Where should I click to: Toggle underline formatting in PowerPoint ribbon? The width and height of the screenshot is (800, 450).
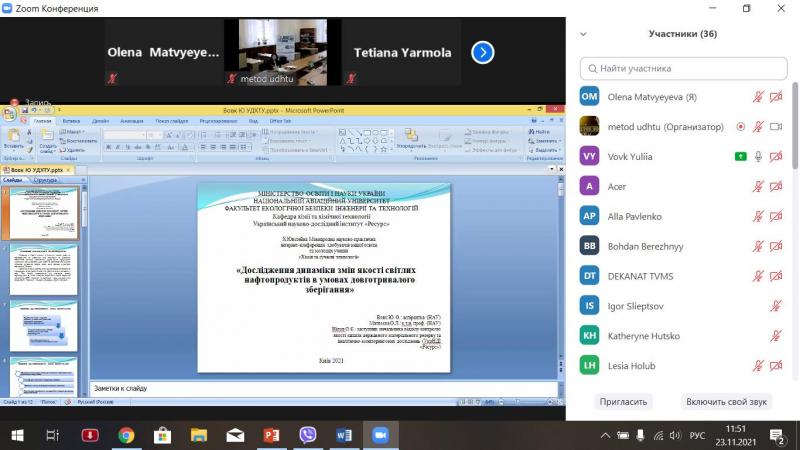tap(128, 147)
